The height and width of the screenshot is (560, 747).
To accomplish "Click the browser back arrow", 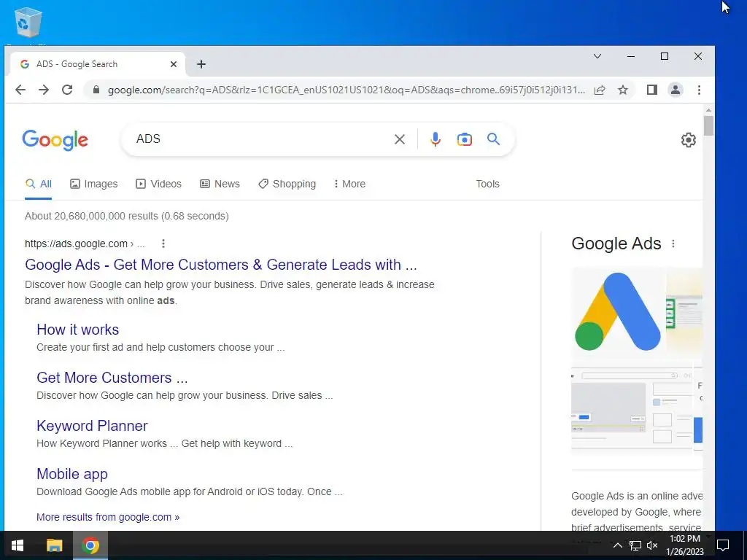I will pyautogui.click(x=20, y=90).
